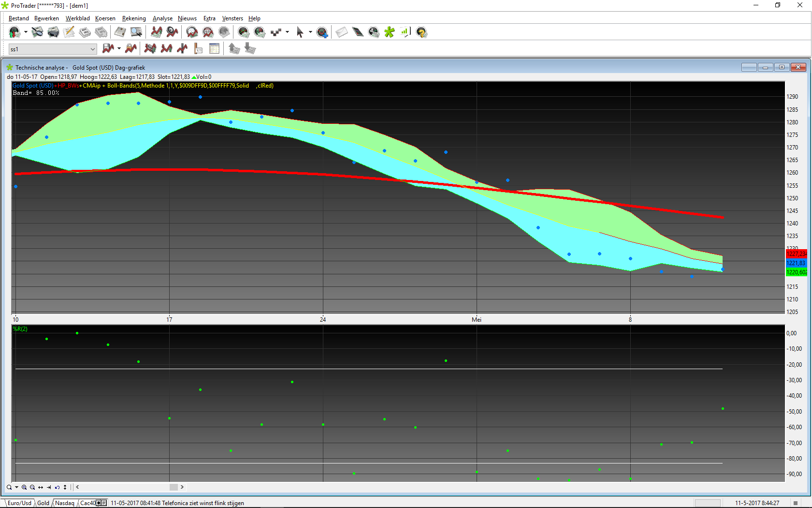Open the Nieuws menu
Viewport: 812px width, 508px height.
(187, 18)
